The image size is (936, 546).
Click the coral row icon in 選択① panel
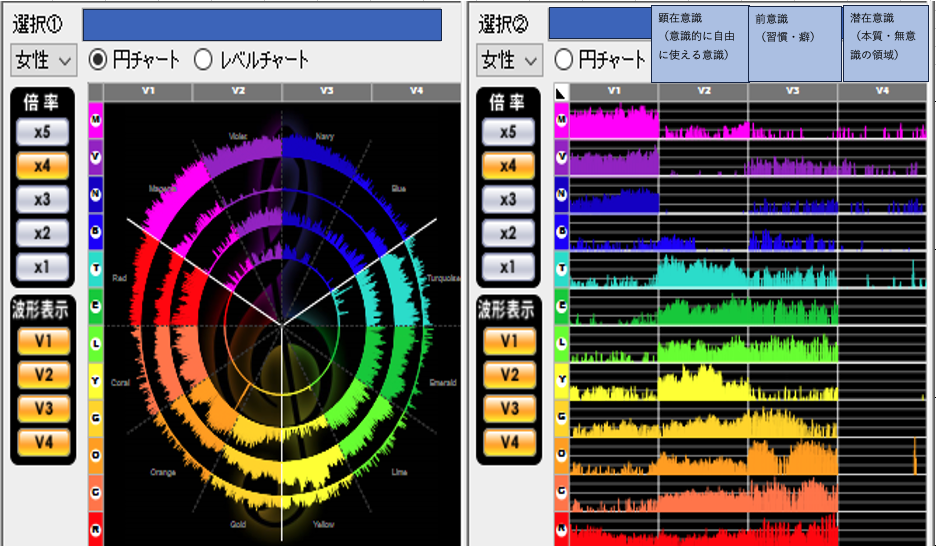click(x=96, y=492)
